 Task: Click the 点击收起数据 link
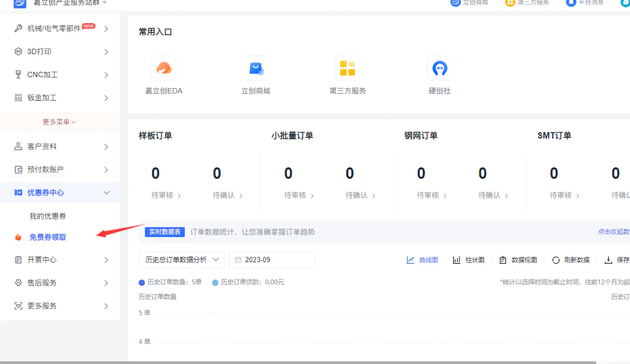coord(613,231)
